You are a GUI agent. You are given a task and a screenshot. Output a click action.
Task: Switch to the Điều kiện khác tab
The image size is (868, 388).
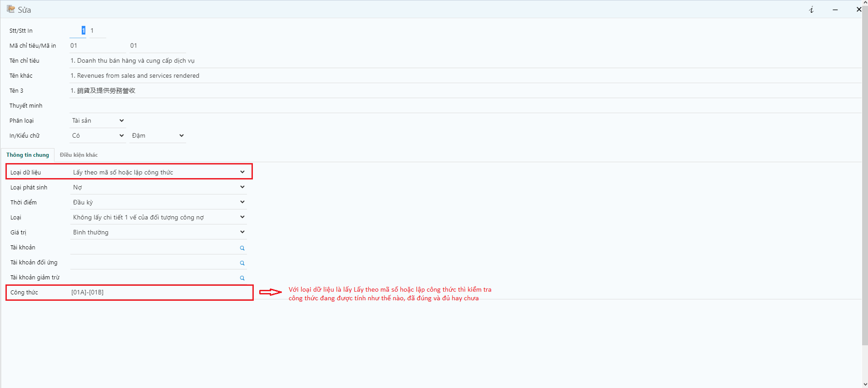click(79, 155)
